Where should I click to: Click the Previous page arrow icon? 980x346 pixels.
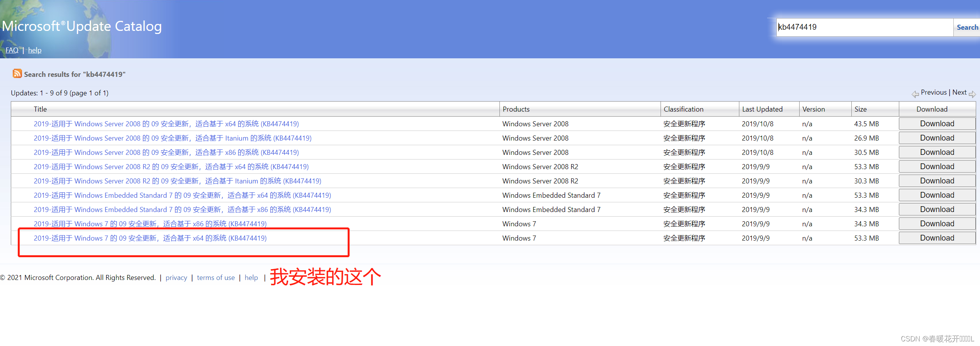tap(915, 94)
